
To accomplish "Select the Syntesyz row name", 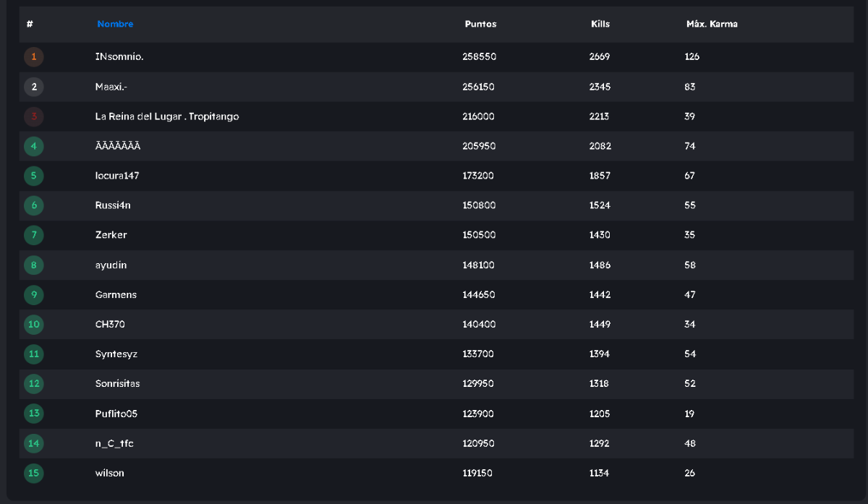I will [116, 354].
